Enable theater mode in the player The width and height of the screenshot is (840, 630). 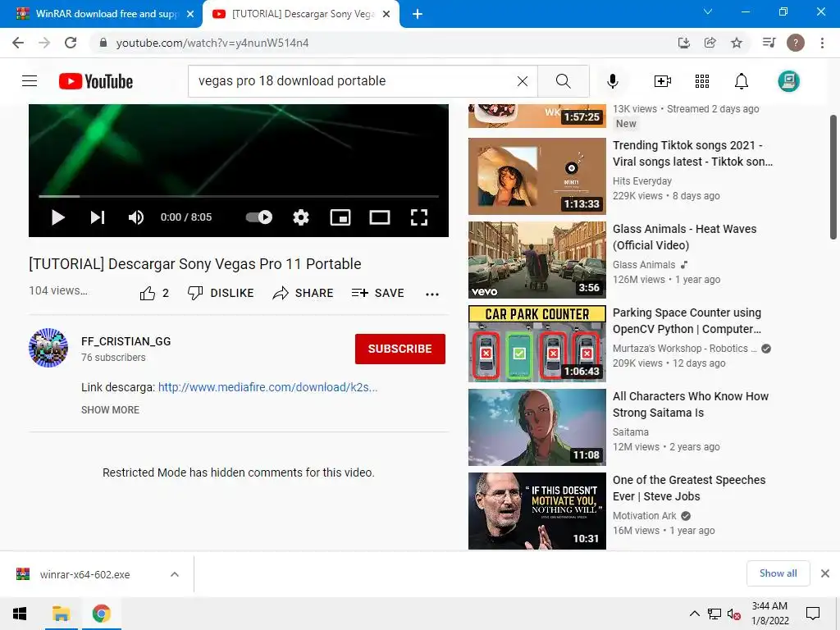click(379, 217)
